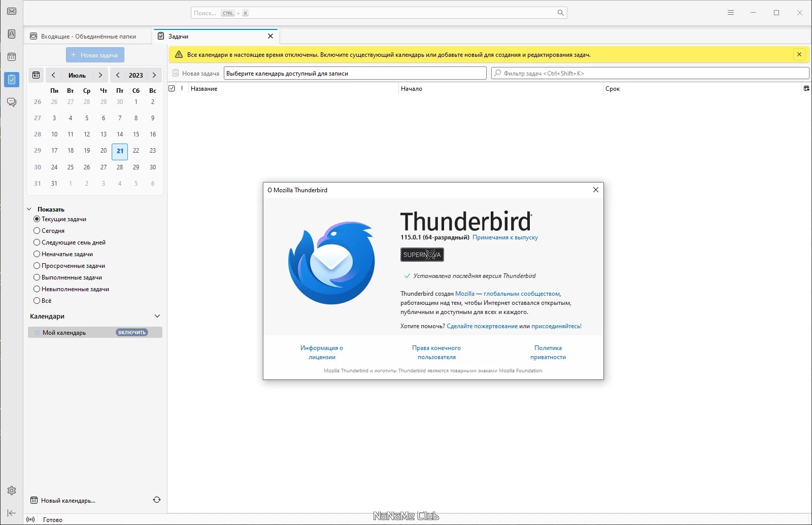
Task: Click year 2023 in mini calendar
Action: point(136,75)
